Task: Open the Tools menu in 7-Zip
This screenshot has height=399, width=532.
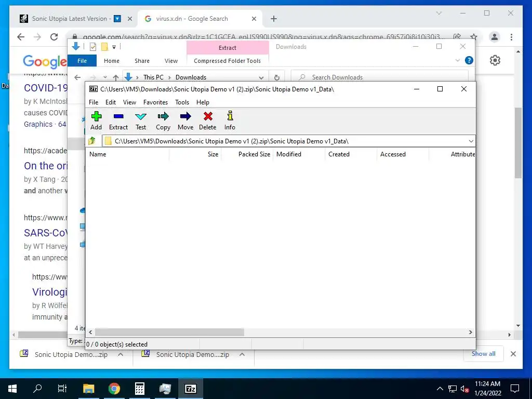Action: point(182,102)
